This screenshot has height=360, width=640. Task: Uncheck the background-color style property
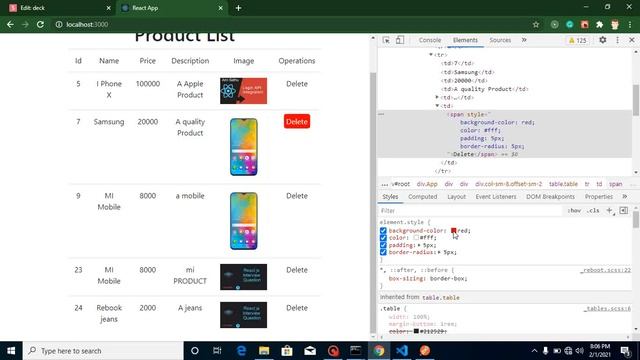383,231
